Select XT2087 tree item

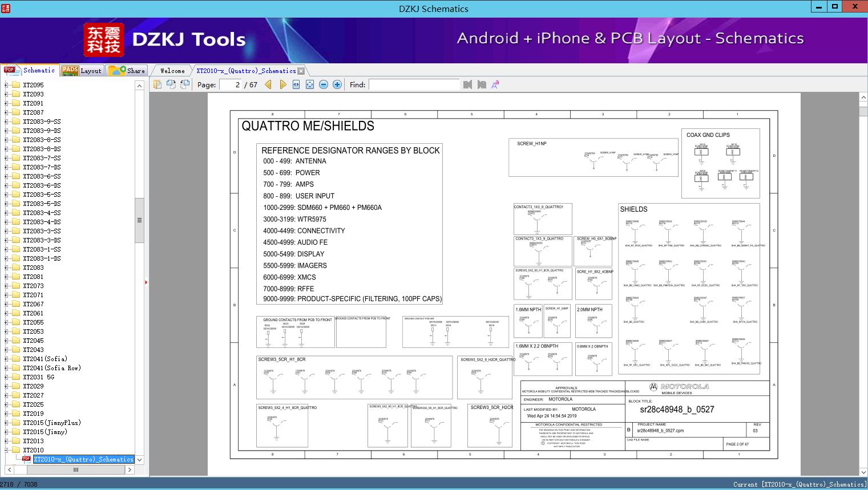tap(33, 112)
